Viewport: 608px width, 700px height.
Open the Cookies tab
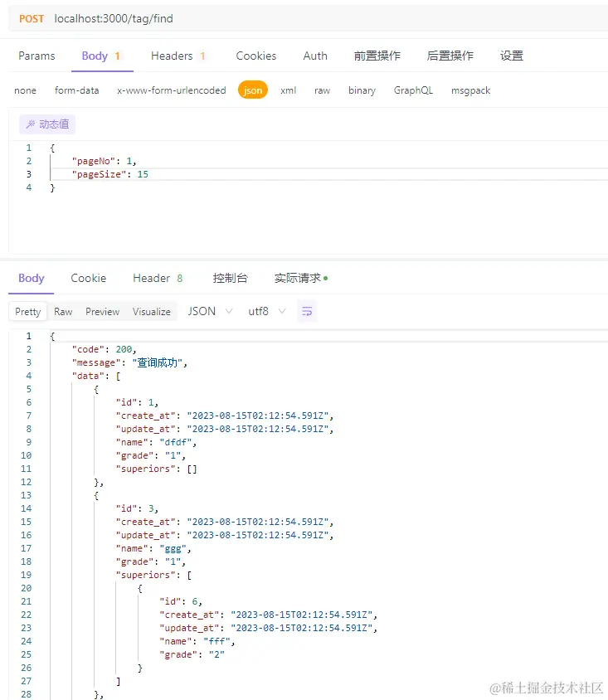256,56
